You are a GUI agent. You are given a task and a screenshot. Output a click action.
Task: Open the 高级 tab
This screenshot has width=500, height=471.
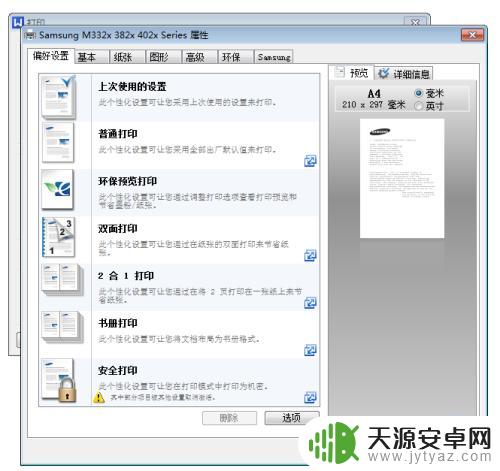200,57
